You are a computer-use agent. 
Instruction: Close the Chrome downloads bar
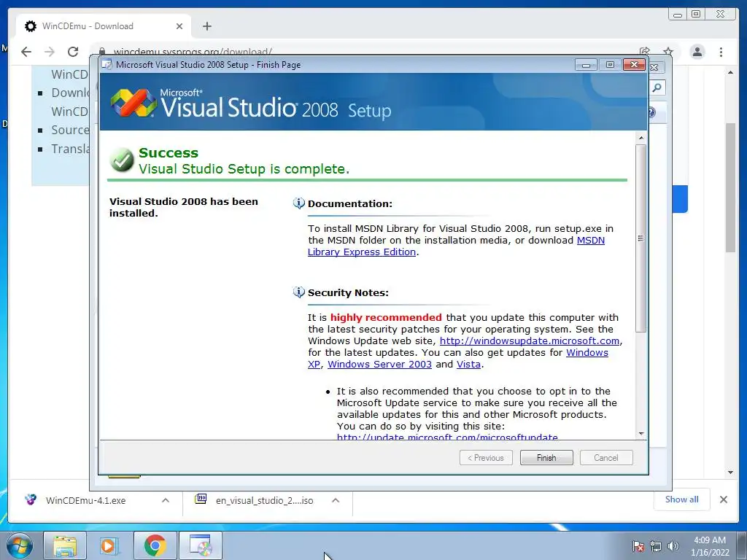723,499
